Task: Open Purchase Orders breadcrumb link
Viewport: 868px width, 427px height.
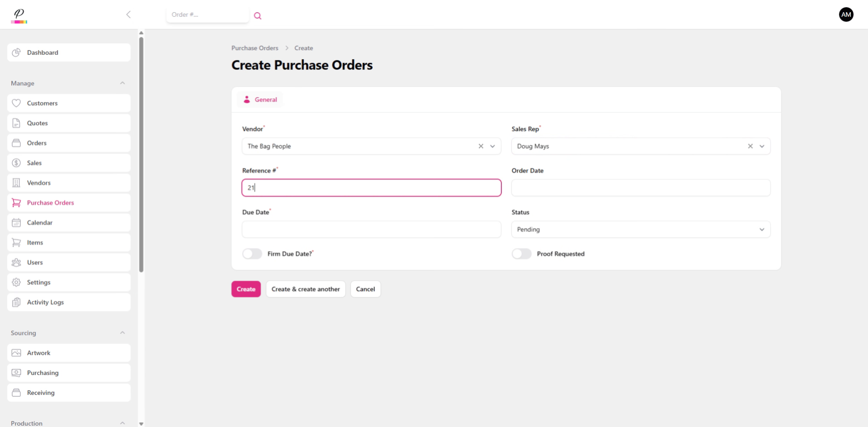Action: [x=255, y=48]
